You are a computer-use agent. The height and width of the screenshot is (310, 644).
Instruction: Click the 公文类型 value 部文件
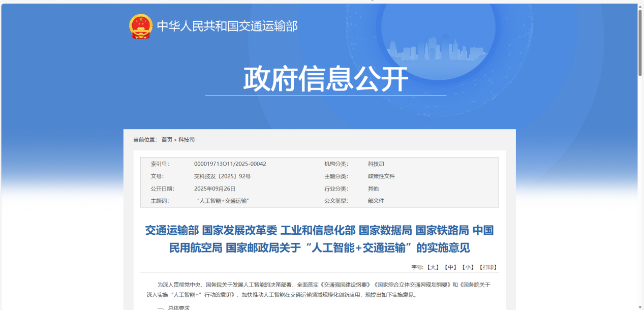[x=376, y=201]
